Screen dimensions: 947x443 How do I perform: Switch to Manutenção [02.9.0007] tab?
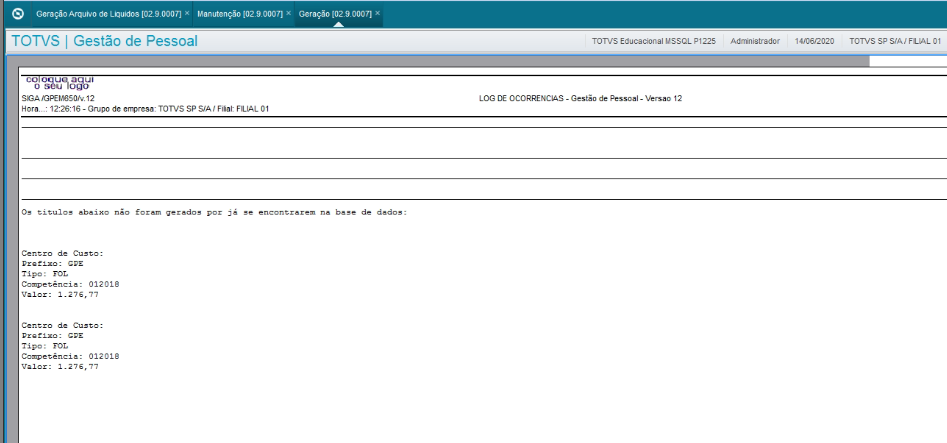(x=240, y=13)
